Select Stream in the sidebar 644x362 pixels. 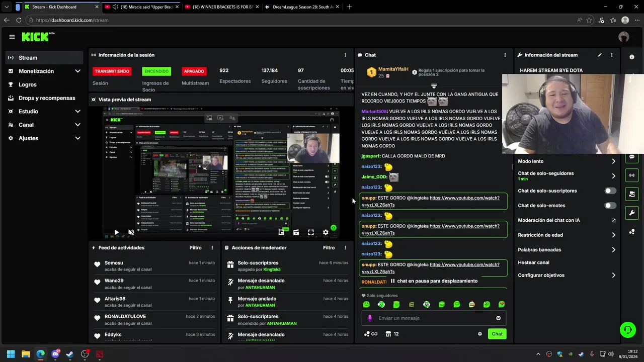click(x=44, y=57)
